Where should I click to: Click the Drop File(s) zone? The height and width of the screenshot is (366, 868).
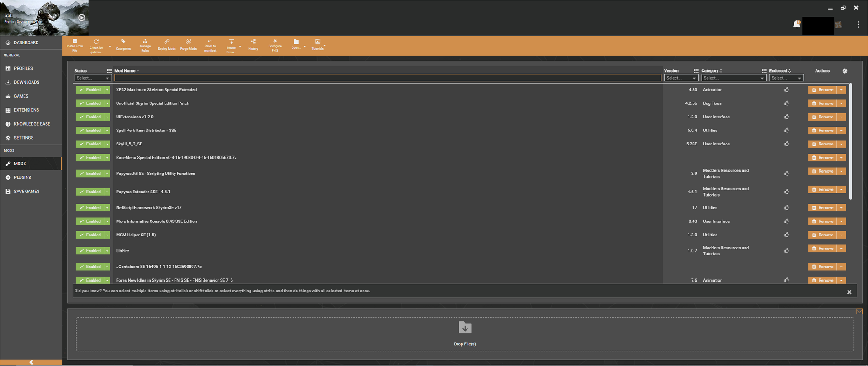point(465,334)
